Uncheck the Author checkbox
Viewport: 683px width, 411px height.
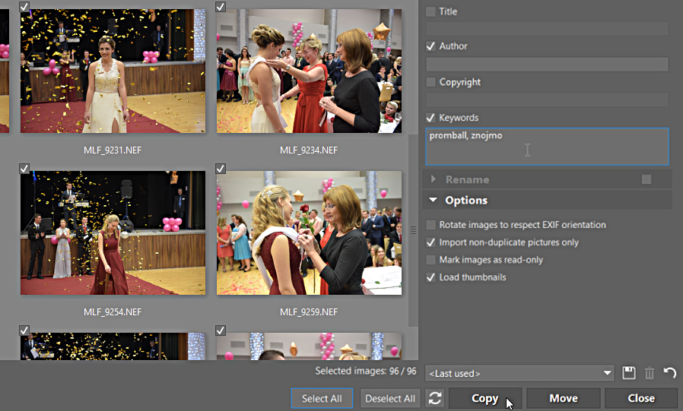[431, 46]
